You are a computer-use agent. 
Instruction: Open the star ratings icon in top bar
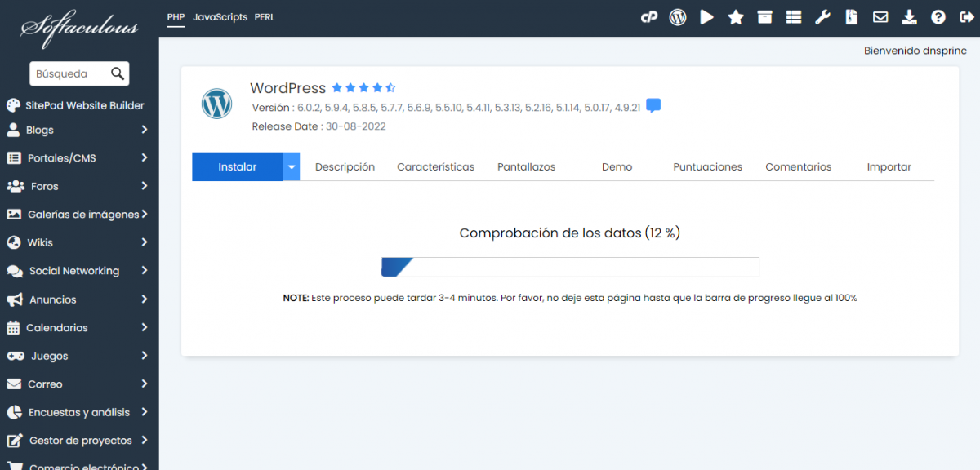[x=736, y=17]
